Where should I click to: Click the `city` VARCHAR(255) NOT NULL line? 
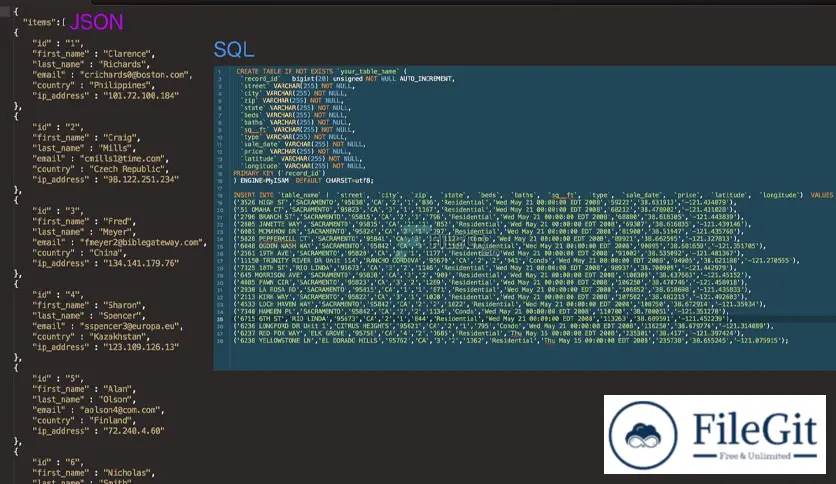tap(294, 93)
